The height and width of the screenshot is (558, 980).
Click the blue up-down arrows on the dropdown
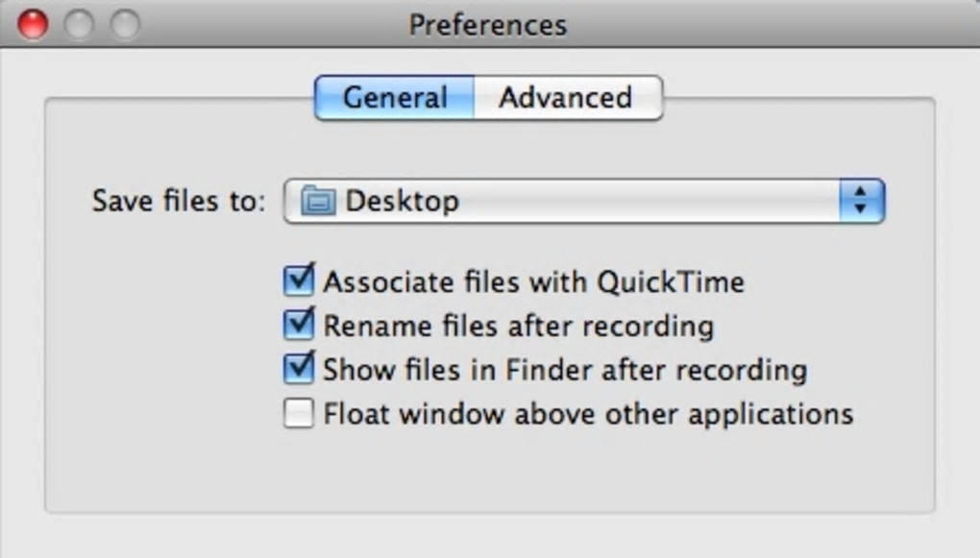(x=861, y=202)
